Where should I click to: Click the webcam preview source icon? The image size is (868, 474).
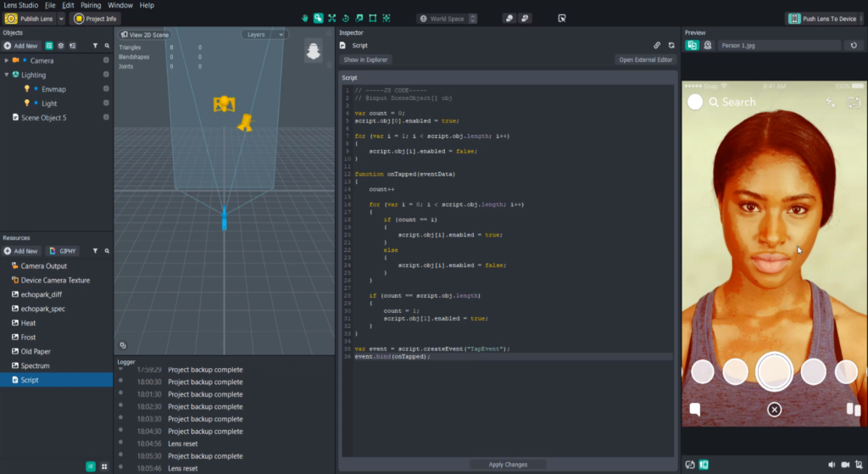click(707, 45)
